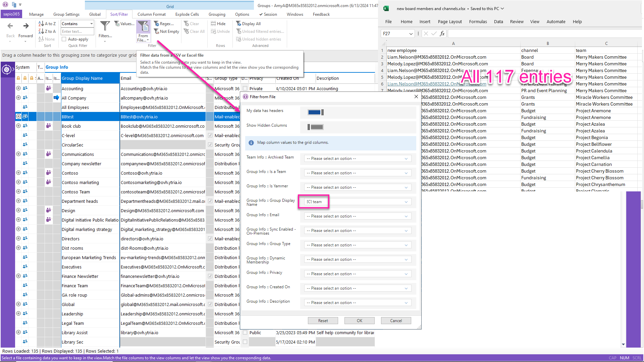This screenshot has height=362, width=644.
Task: Click the sapio365 logo icon in title bar
Action: tap(5, 5)
